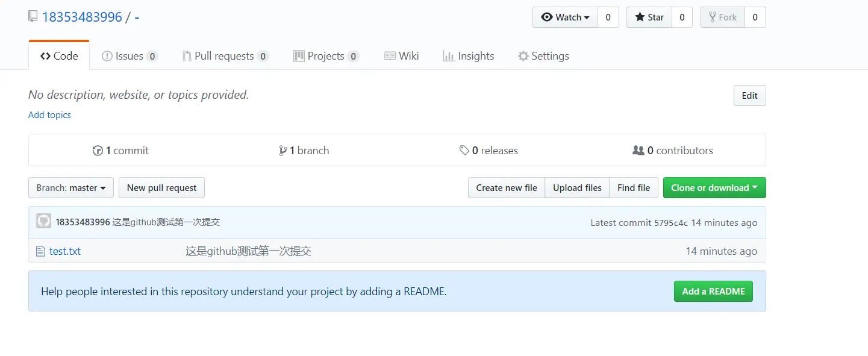Click the repository book icon beside the owner name

coord(33,17)
